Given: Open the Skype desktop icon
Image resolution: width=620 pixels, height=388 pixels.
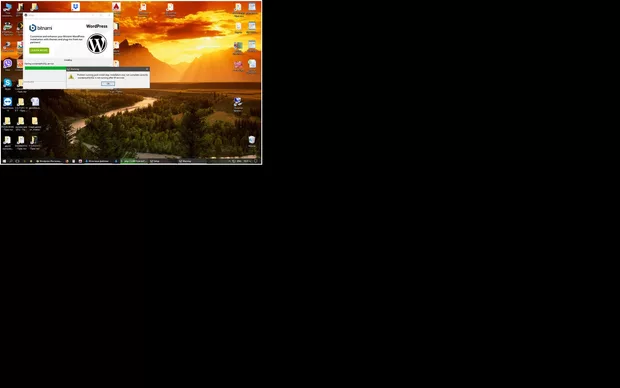Looking at the screenshot, I should click(x=8, y=83).
